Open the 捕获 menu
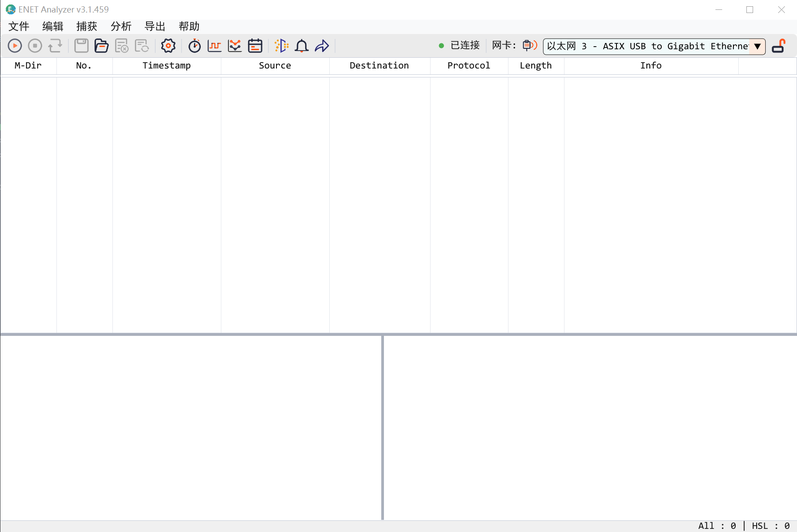This screenshot has width=797, height=532. coord(87,26)
